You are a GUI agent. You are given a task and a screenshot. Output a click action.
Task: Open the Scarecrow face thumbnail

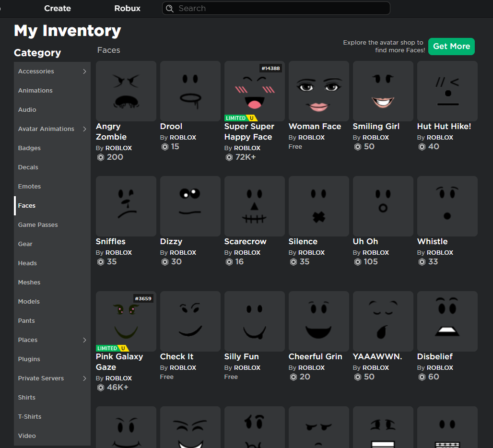tap(255, 206)
